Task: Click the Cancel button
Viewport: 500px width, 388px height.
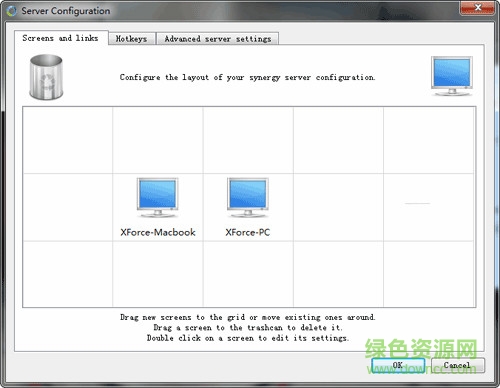Action: (457, 365)
